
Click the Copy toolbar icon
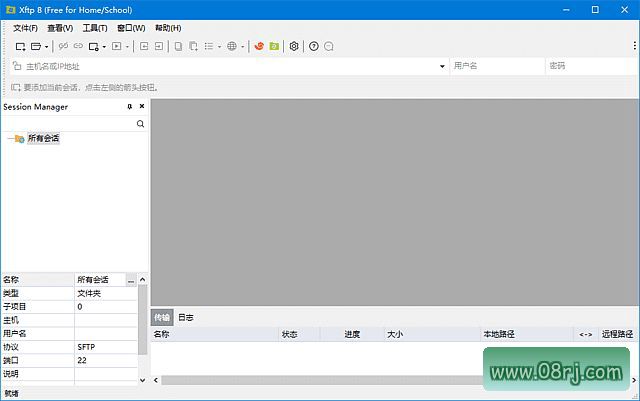pos(178,46)
